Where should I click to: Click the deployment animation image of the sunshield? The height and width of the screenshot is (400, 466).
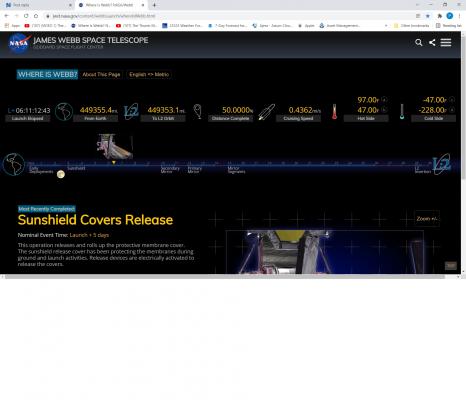pos(325,252)
